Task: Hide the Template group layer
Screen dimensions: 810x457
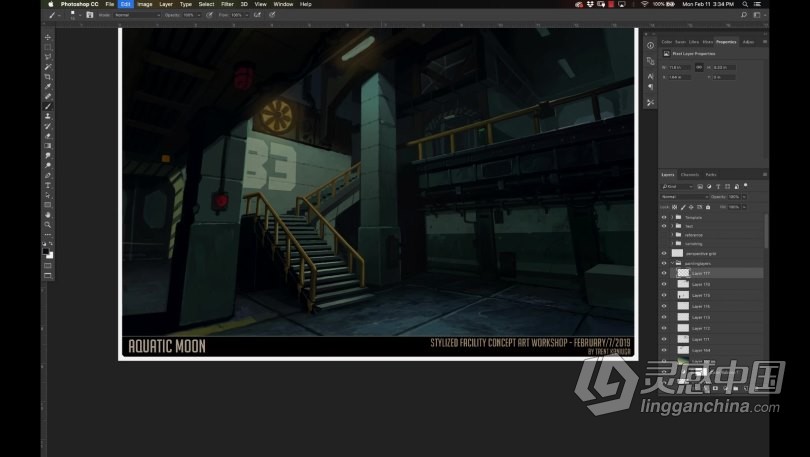Action: tap(664, 217)
